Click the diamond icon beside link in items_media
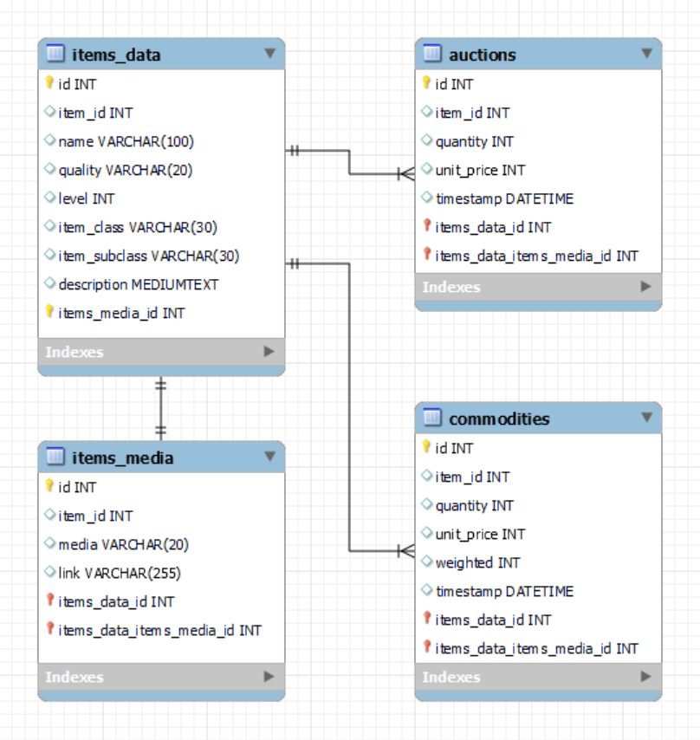This screenshot has width=700, height=740. coord(49,569)
